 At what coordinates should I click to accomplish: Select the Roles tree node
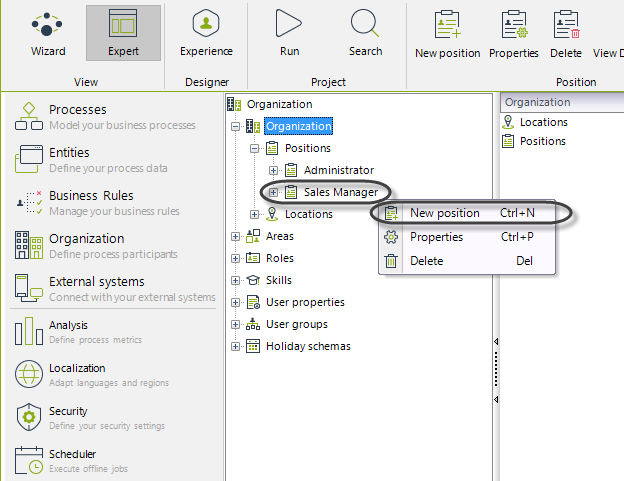point(279,258)
